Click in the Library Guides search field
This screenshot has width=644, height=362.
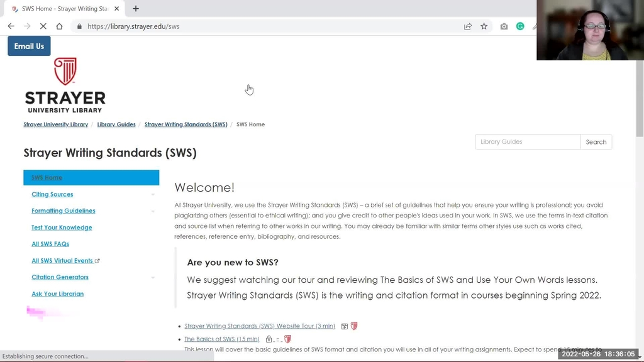(x=527, y=142)
